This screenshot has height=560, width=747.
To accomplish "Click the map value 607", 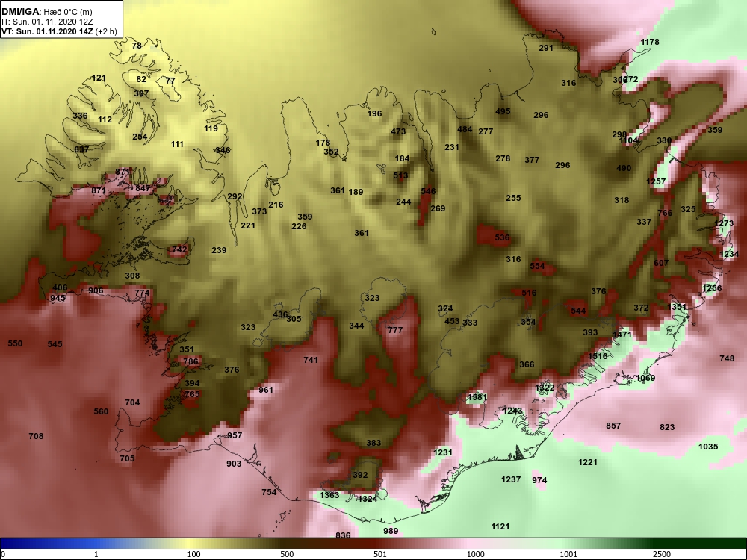I will coord(661,263).
